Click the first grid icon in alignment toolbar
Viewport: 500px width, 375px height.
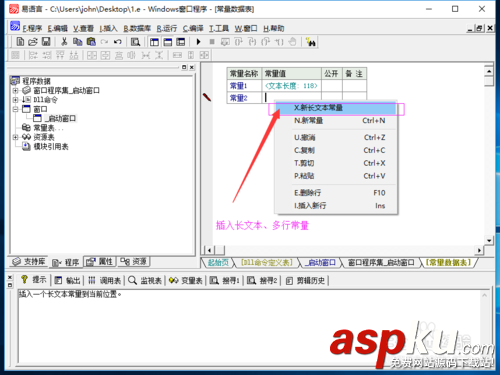(15, 55)
